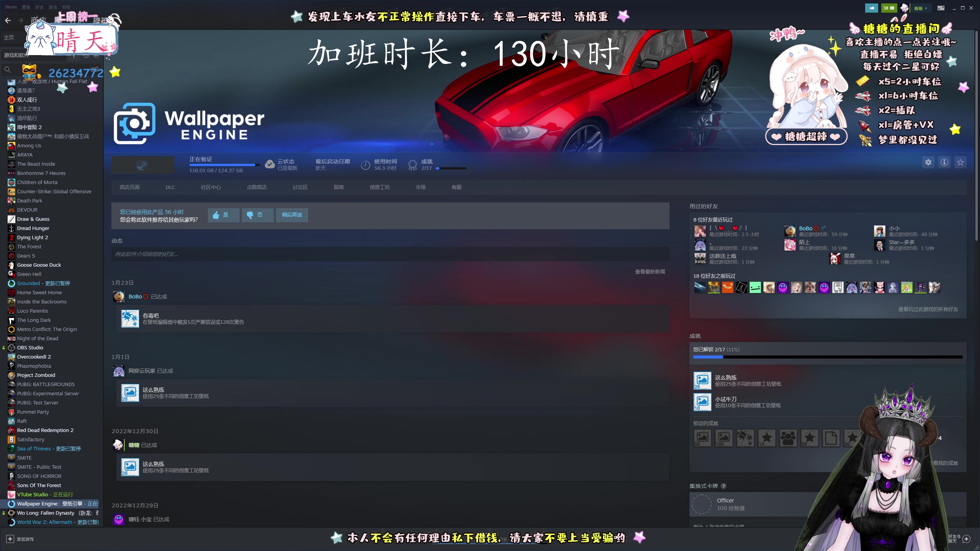Switch to 社区中心 tab

211,187
